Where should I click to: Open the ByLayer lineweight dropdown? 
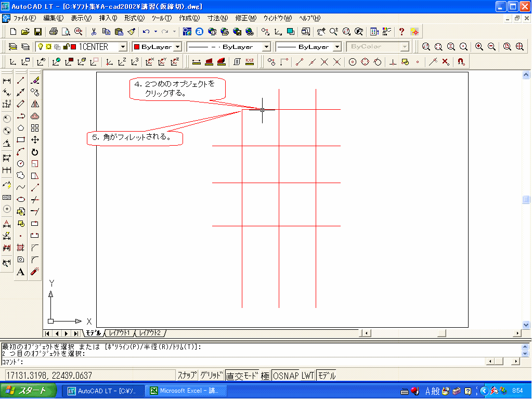click(338, 47)
